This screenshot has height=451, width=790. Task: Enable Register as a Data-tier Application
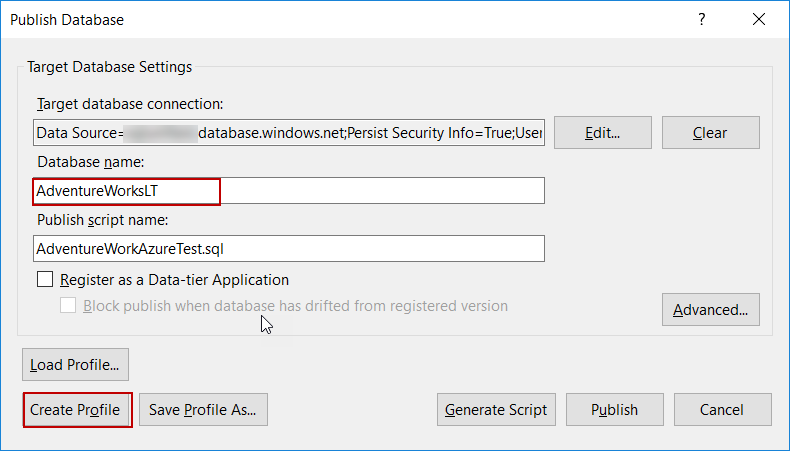pos(45,280)
